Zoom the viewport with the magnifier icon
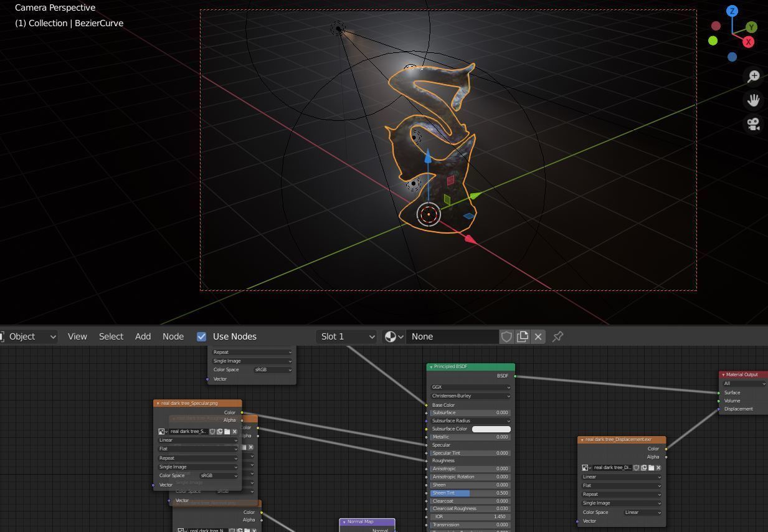The width and height of the screenshot is (768, 532). click(x=754, y=76)
